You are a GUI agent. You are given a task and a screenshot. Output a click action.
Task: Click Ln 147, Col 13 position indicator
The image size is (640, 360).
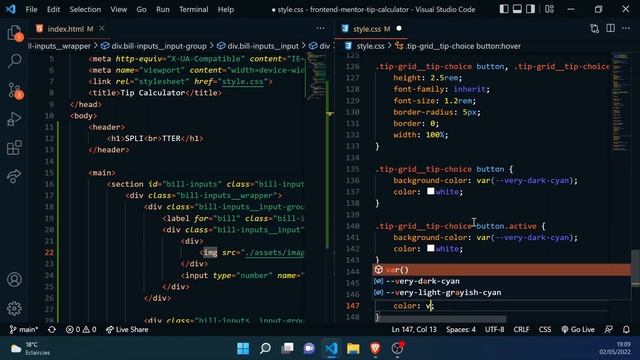click(x=414, y=329)
